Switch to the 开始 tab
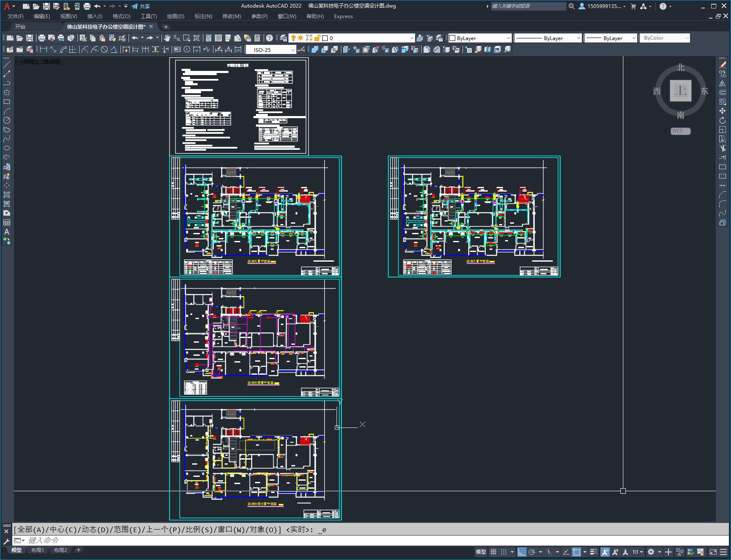 [20, 27]
